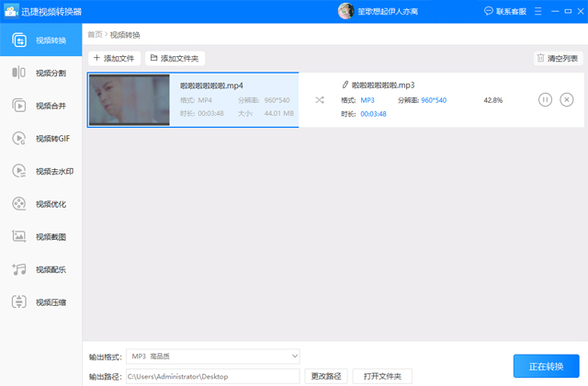Open 视频配乐 in the sidebar
The height and width of the screenshot is (386, 588).
pyautogui.click(x=40, y=269)
